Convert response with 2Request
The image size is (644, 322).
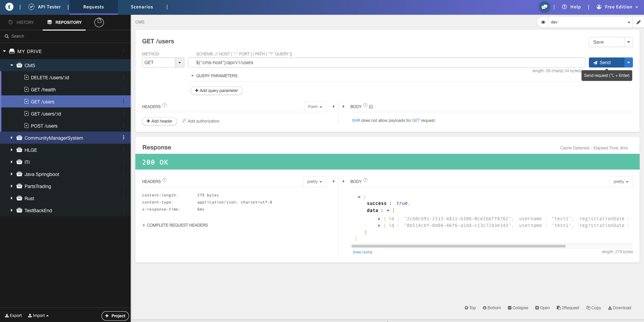pos(568,308)
